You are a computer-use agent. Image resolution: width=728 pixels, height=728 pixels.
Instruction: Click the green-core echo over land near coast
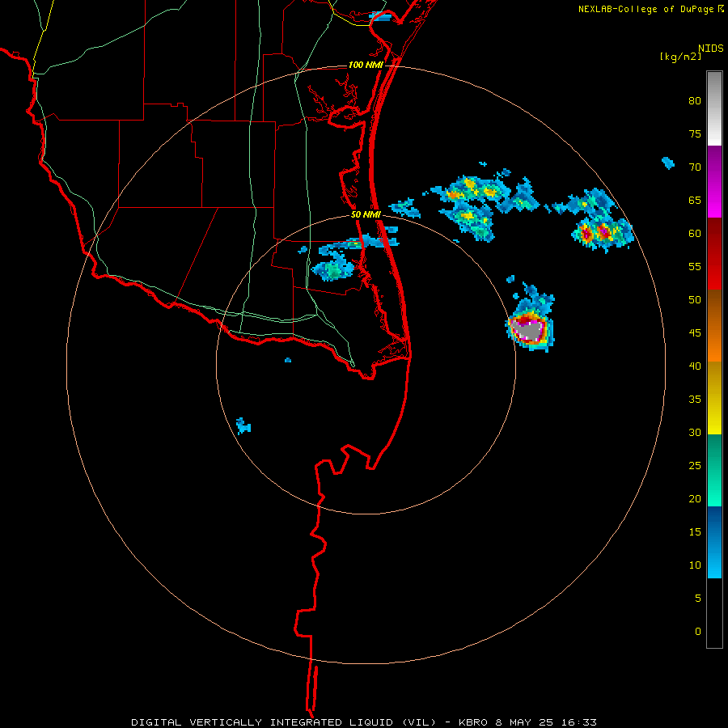click(x=333, y=269)
